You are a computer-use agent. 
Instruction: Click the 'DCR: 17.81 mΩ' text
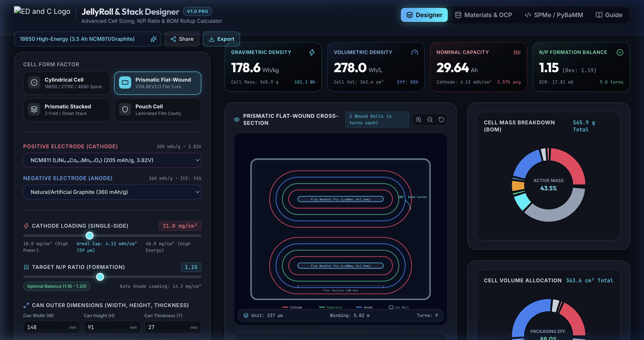[x=556, y=82]
